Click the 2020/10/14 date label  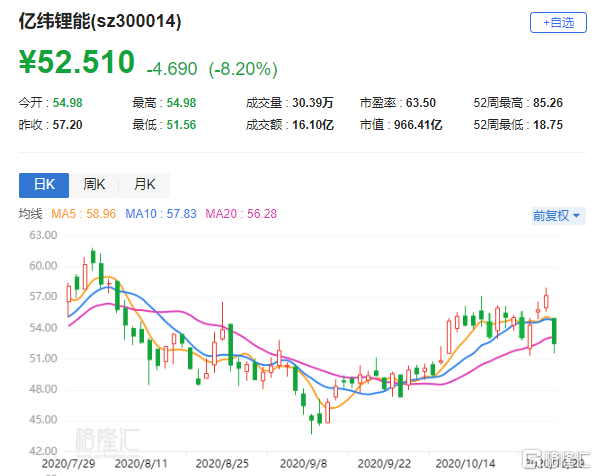[x=465, y=464]
